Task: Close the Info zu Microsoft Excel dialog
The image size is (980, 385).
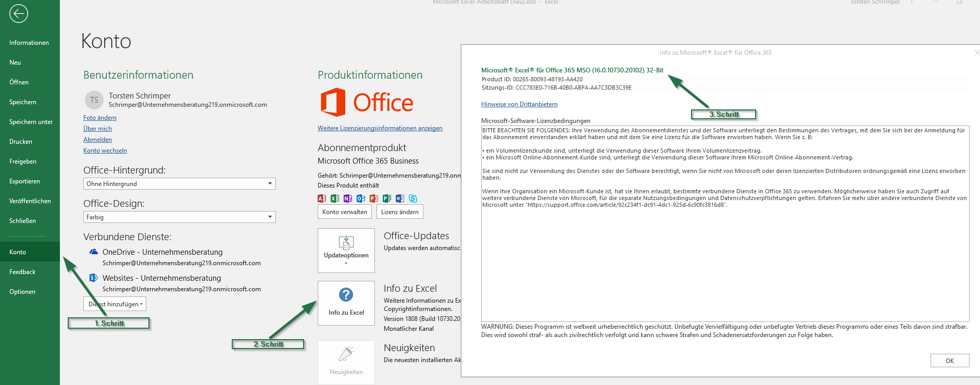Action: click(976, 53)
